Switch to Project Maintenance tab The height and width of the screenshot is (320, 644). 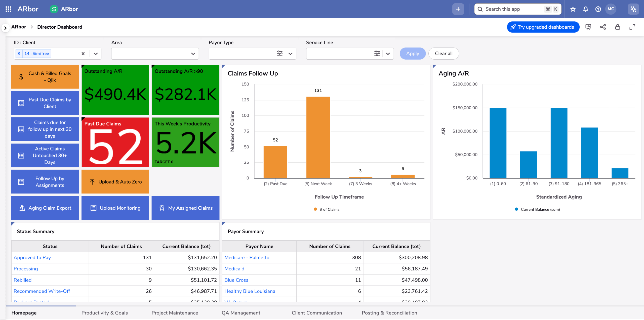point(175,313)
